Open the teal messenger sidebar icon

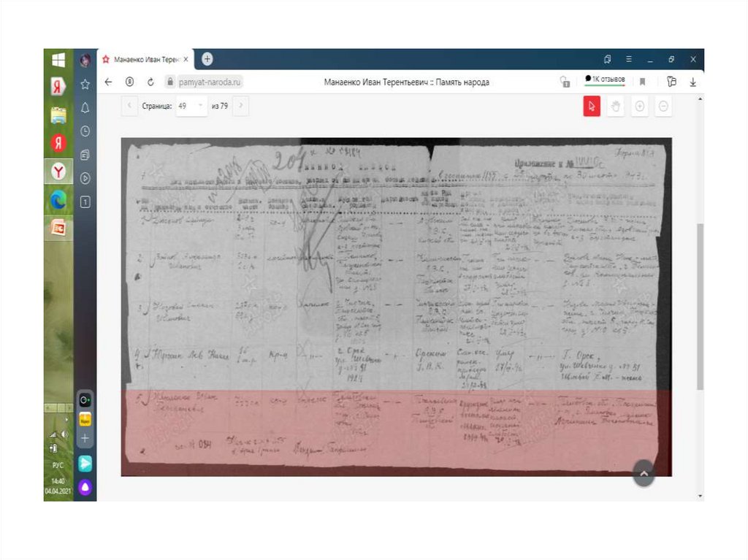pyautogui.click(x=85, y=463)
